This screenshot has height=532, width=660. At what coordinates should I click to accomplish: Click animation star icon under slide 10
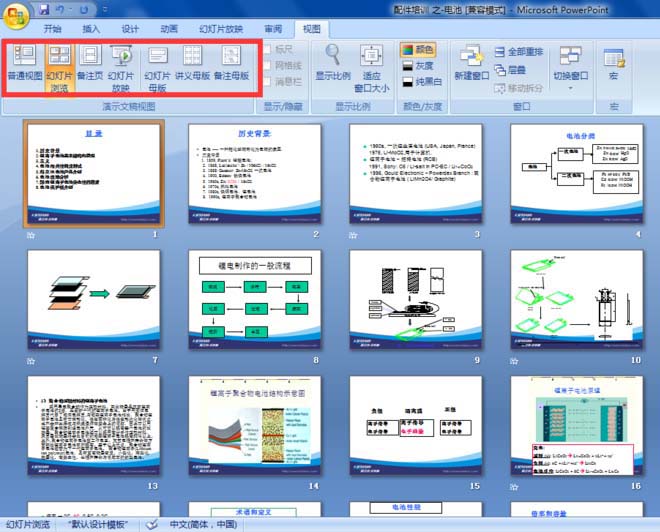point(514,361)
